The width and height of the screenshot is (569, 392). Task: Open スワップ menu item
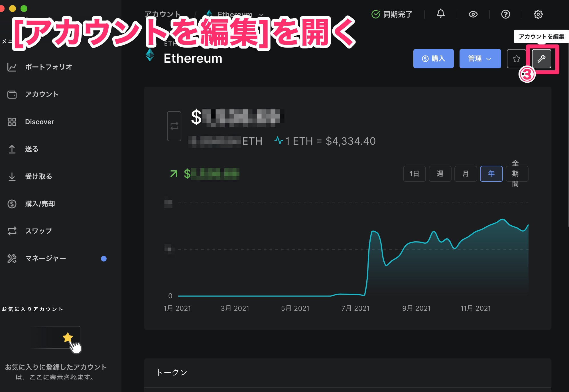39,231
